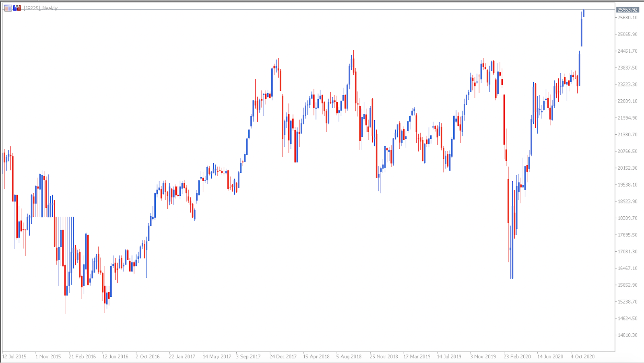Viewport: 644px width, 363px height.
Task: Click the 25 Nov 2018 date label
Action: (x=384, y=357)
